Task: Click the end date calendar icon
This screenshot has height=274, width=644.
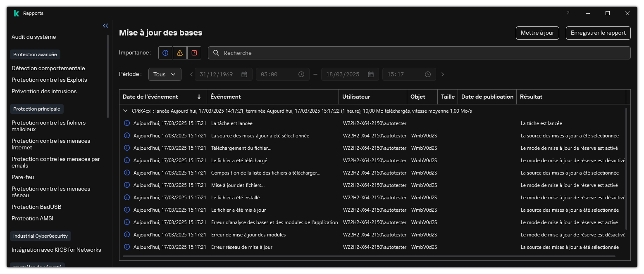Action: point(370,74)
